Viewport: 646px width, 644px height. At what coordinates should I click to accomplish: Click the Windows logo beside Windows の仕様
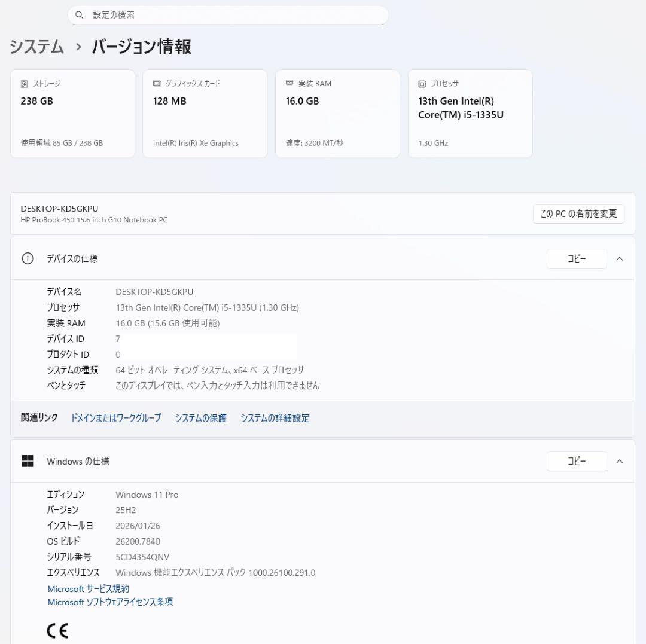[x=28, y=461]
